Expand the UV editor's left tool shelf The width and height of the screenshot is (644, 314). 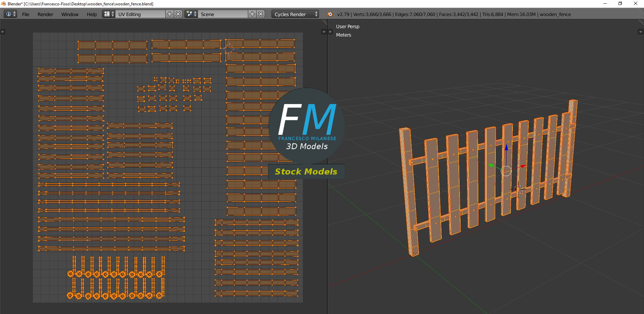(3, 32)
